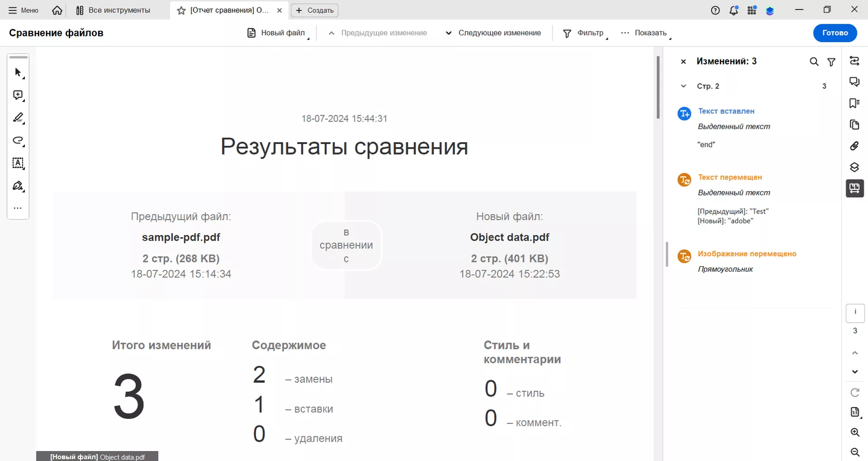Viewport: 868px width, 461px height.
Task: Switch to Все инструменты tab
Action: click(x=113, y=11)
